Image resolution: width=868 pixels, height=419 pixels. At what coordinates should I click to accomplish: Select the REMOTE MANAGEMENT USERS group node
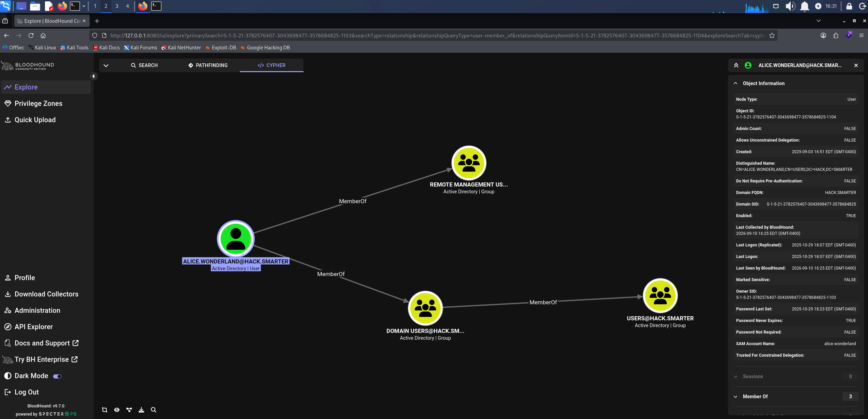[469, 163]
